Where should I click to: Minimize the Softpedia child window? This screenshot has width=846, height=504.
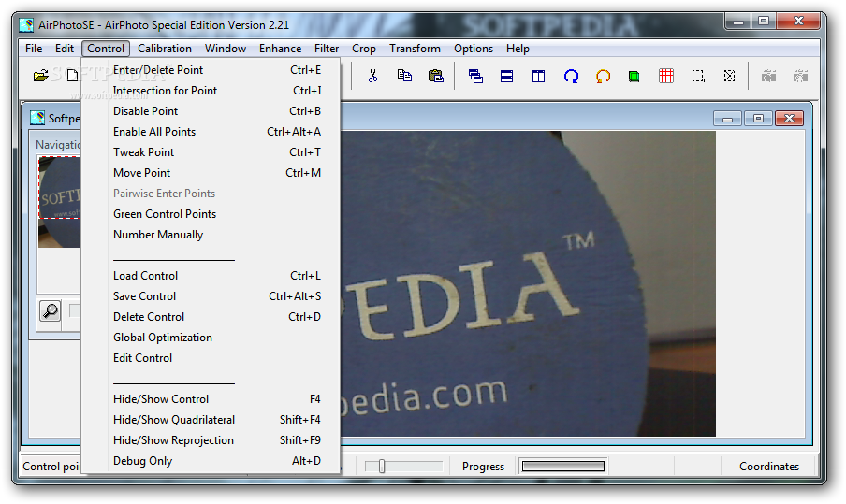point(727,118)
